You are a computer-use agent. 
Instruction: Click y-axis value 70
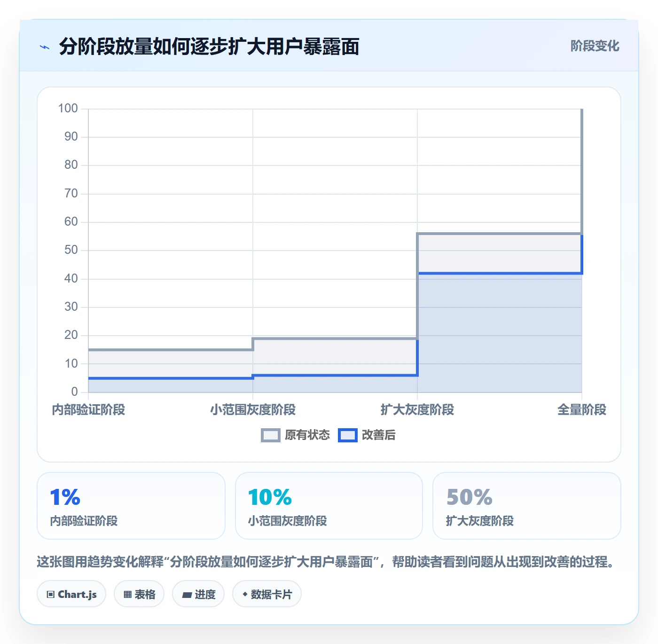click(x=71, y=194)
